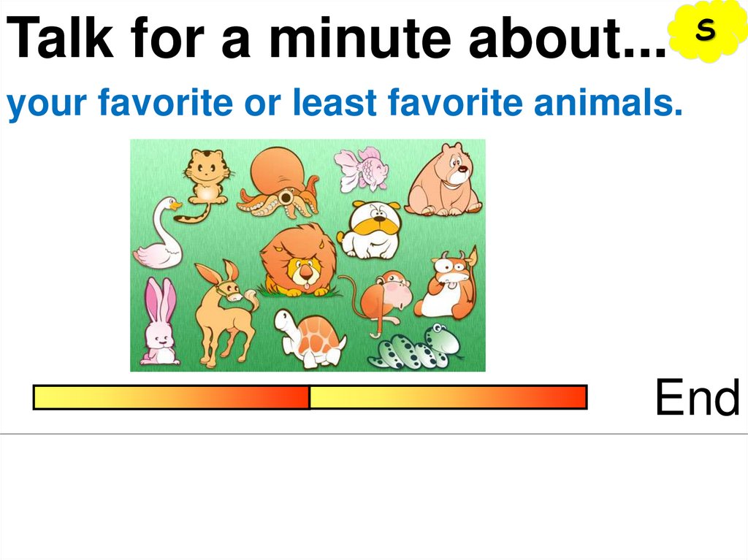748x560 pixels.
Task: Click the orange octopus picture
Action: coord(280,182)
